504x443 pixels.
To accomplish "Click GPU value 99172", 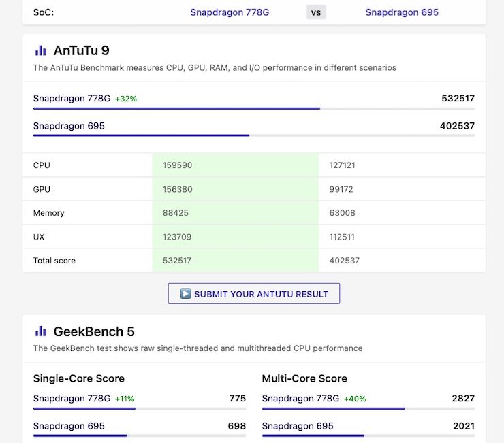I will (x=341, y=189).
